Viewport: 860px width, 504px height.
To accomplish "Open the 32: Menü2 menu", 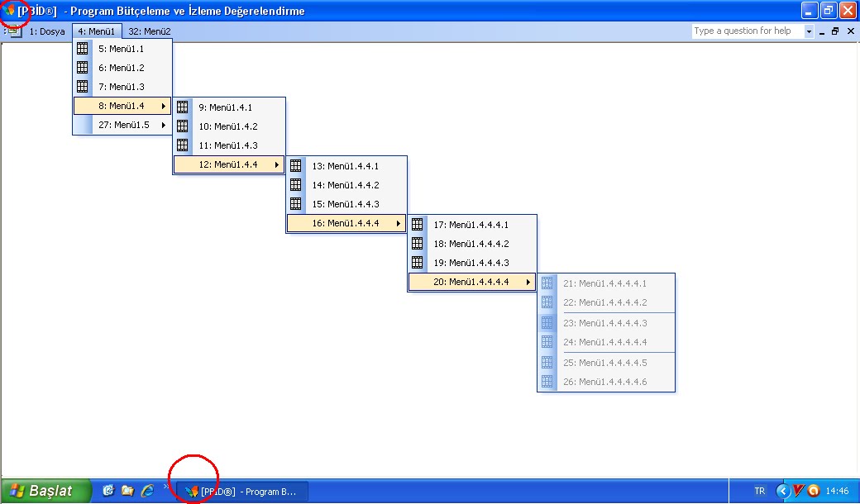I will point(149,31).
